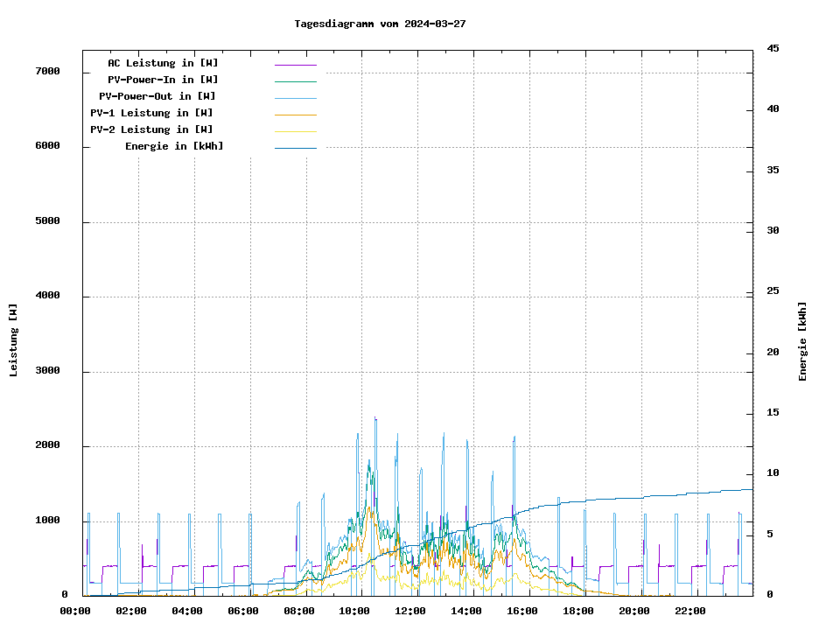Click the 22:00 label on the time axis
The height and width of the screenshot is (630, 840).
point(689,611)
